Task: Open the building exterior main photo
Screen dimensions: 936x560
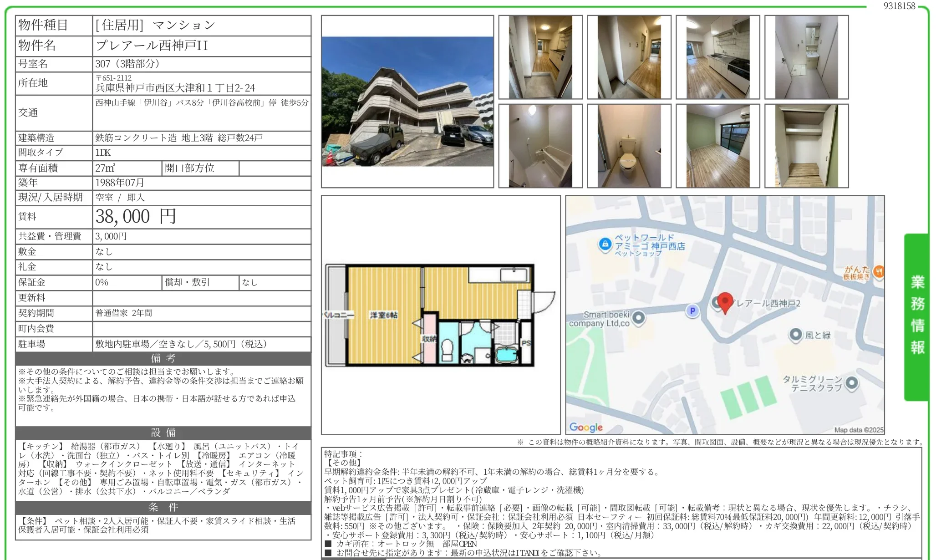Action: 407,102
